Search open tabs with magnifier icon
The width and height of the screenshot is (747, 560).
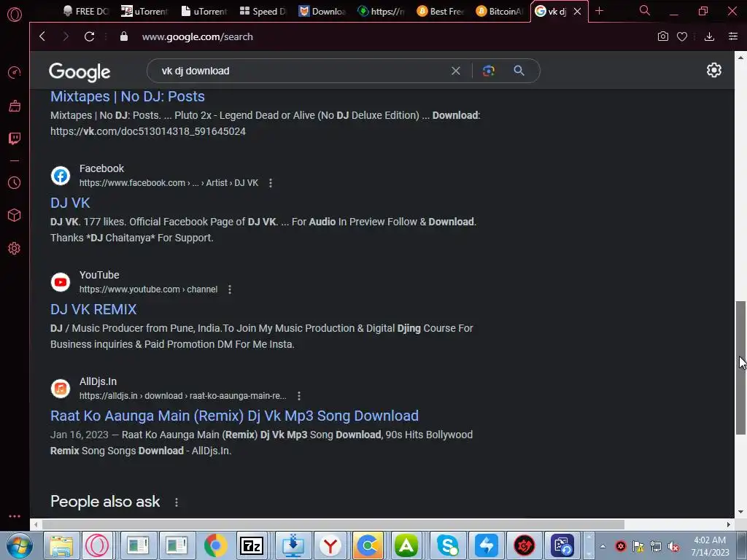(x=645, y=10)
